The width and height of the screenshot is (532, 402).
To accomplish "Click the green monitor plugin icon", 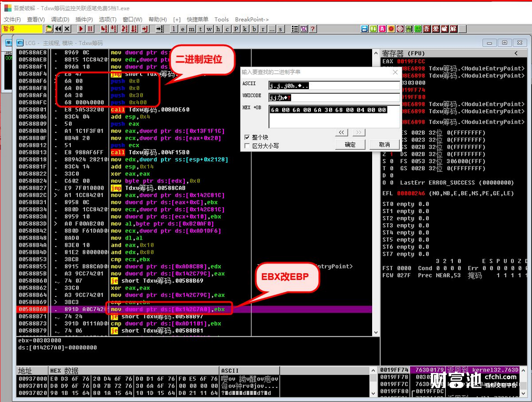I will coord(418,29).
